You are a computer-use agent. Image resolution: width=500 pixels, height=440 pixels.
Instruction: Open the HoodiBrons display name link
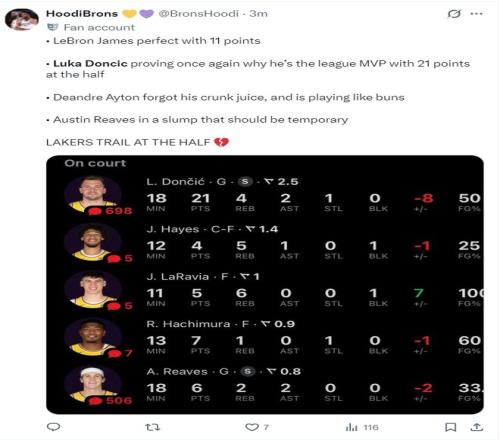pos(82,14)
